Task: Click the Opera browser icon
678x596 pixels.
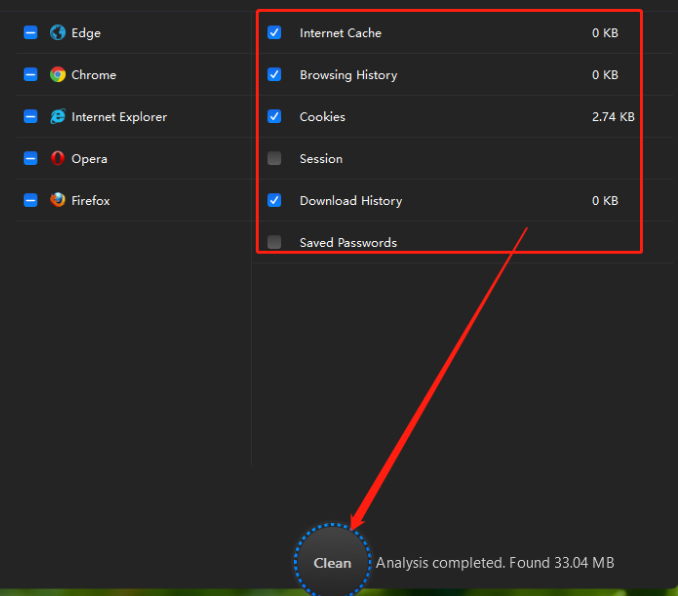Action: tap(58, 158)
